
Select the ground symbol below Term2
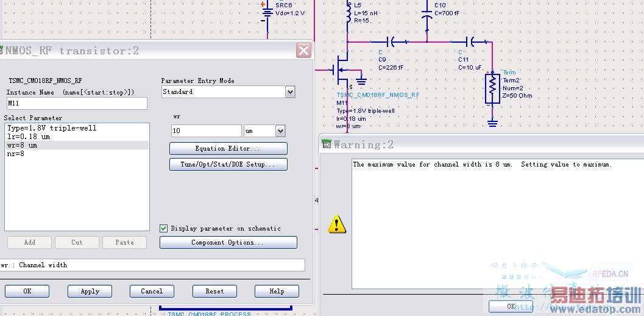[x=492, y=123]
